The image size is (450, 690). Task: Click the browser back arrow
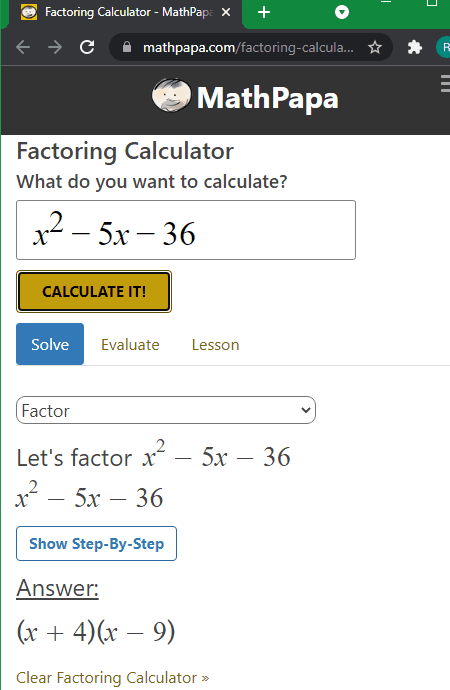(x=23, y=47)
